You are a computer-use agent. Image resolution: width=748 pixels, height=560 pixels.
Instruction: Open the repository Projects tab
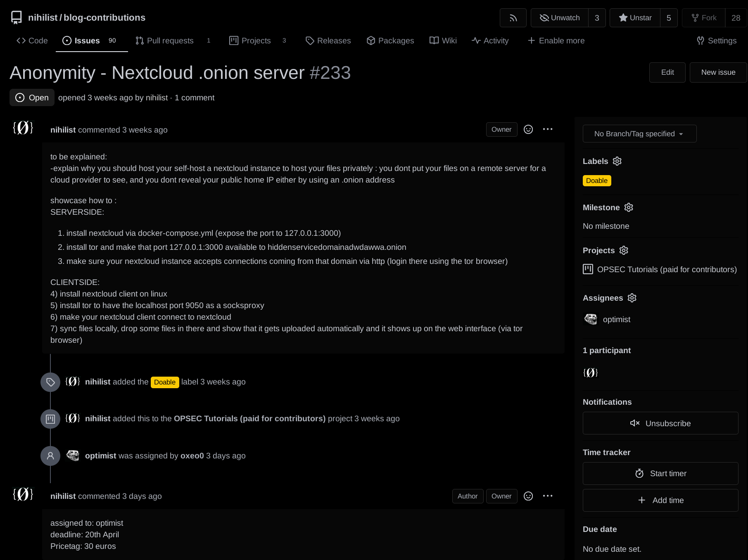tap(258, 40)
